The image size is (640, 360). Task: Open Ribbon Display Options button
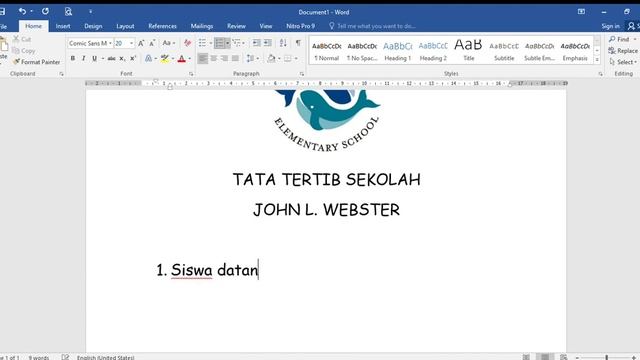click(x=581, y=11)
